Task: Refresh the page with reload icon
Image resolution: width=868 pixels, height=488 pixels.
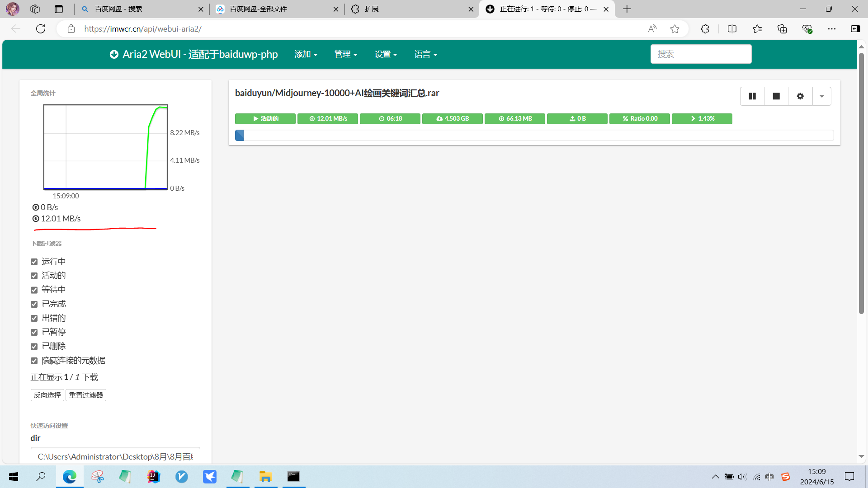Action: pos(41,29)
